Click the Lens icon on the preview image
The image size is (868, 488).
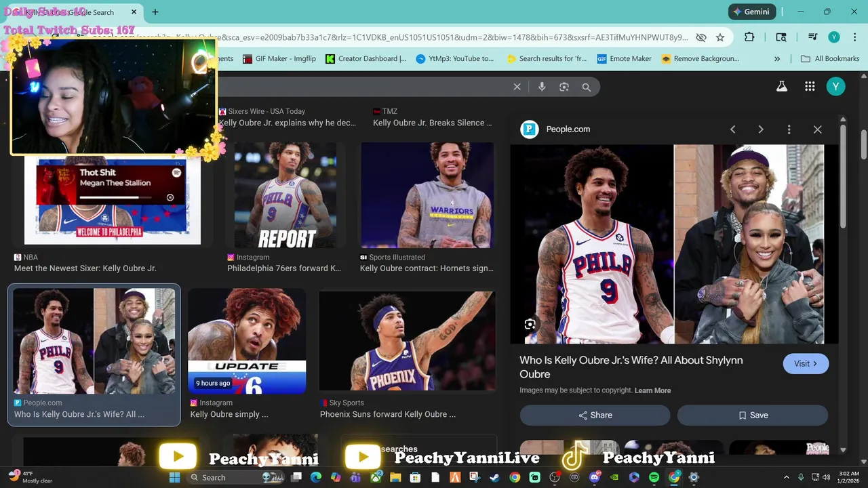tap(530, 324)
